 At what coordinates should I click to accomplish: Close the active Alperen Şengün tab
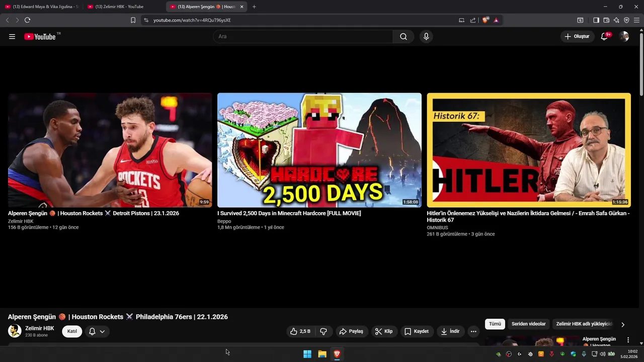[242, 7]
